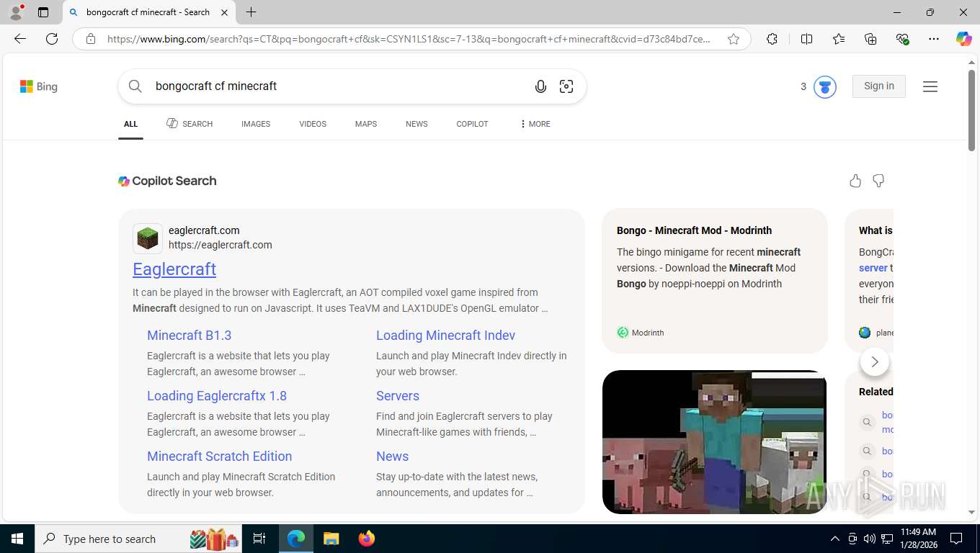
Task: Show hidden system tray icons
Action: coord(835,539)
